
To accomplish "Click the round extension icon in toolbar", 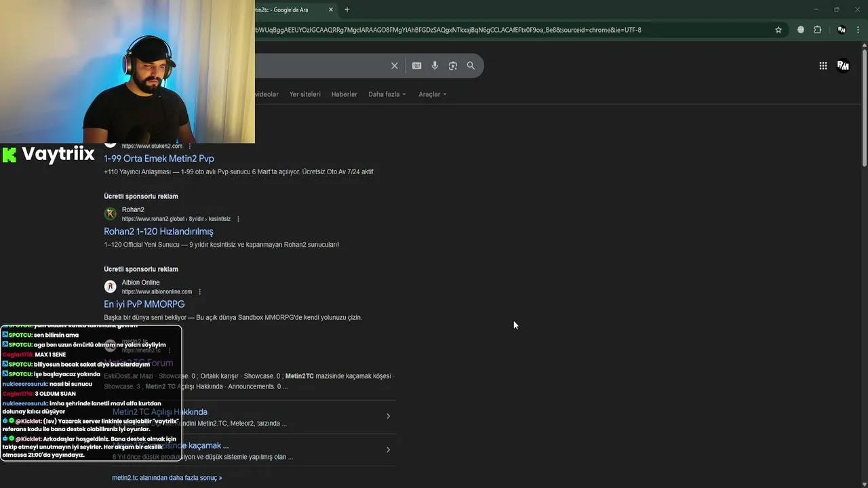I will click(801, 30).
